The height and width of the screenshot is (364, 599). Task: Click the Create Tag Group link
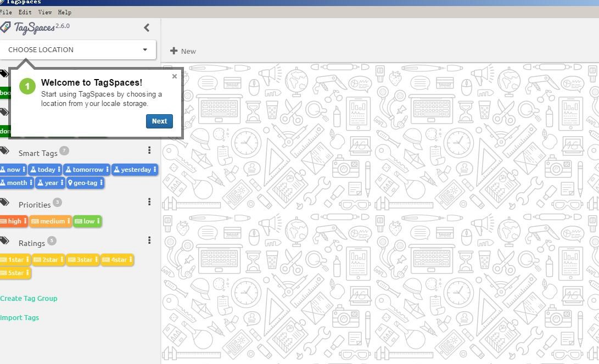click(29, 298)
